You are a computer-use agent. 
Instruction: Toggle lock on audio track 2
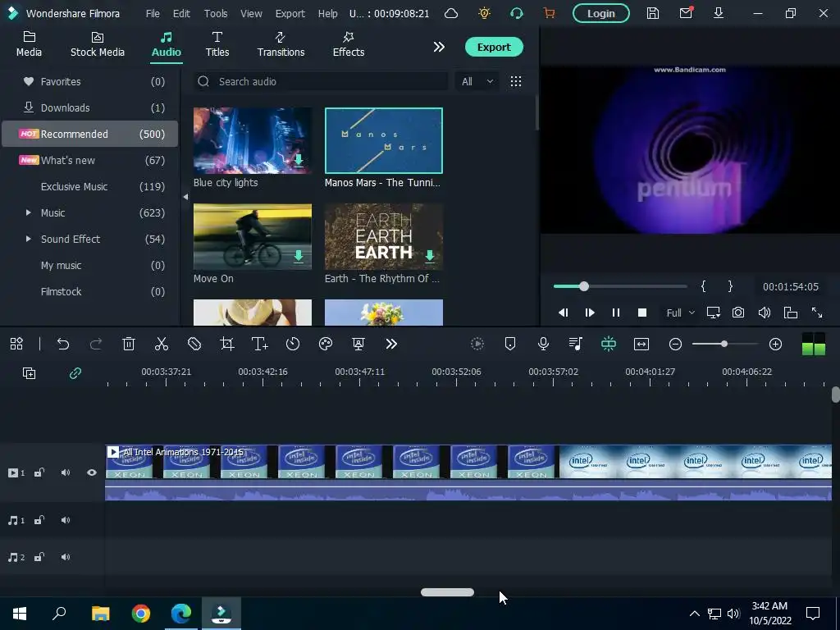39,557
